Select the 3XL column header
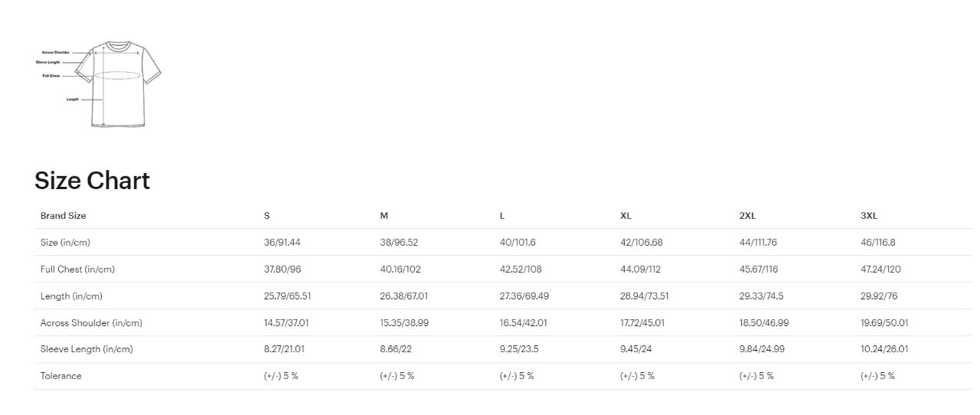Screen dimensions: 980x415 [x=868, y=216]
